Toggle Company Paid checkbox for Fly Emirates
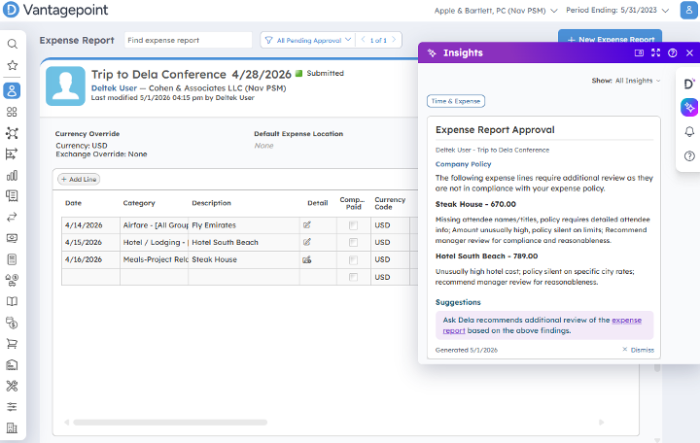 point(353,226)
